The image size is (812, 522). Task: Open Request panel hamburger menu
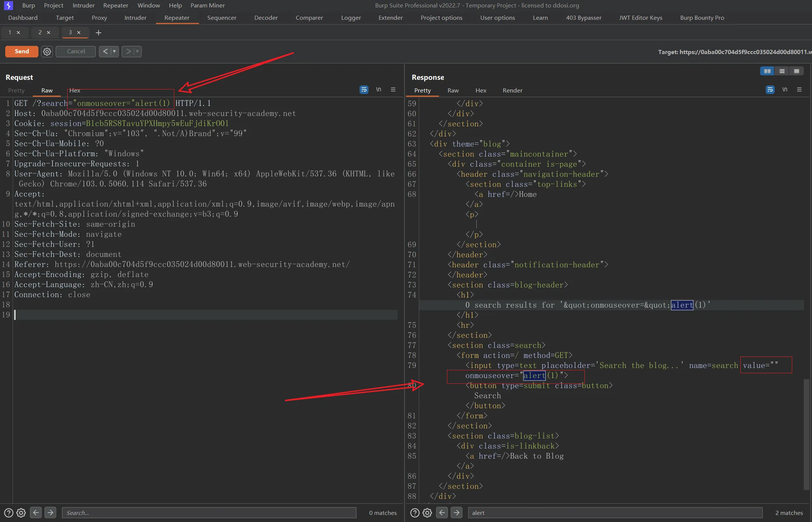tap(393, 90)
